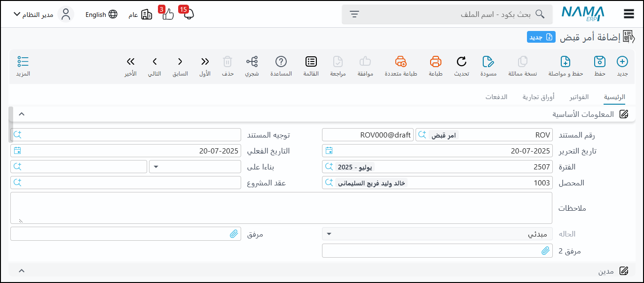Click inside the ملاحظات notes text area

281,208
